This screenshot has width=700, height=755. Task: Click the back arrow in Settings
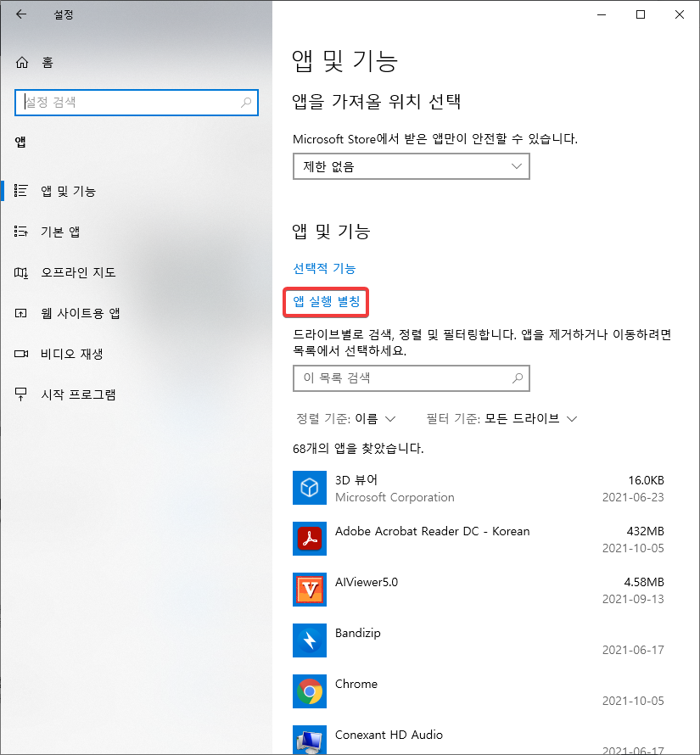(x=21, y=14)
